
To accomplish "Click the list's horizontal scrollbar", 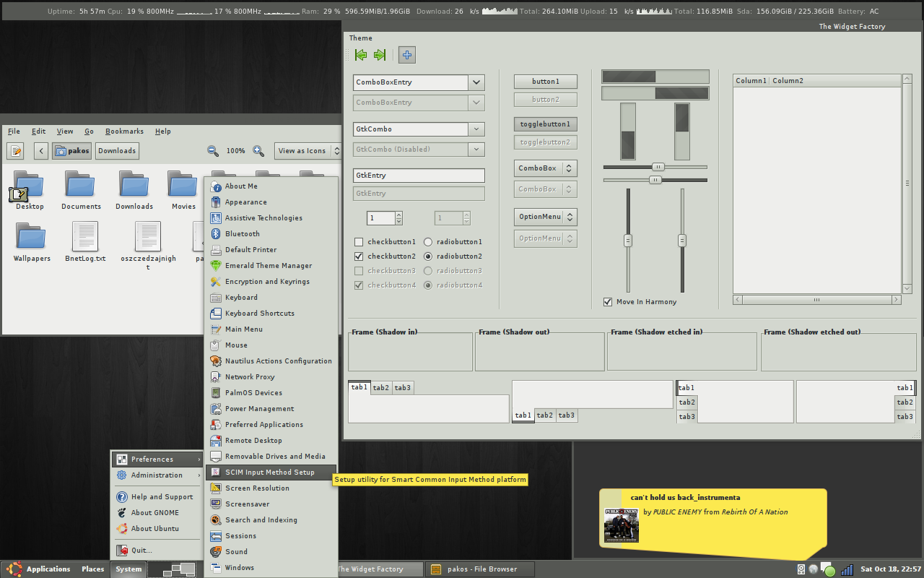I will coord(817,300).
